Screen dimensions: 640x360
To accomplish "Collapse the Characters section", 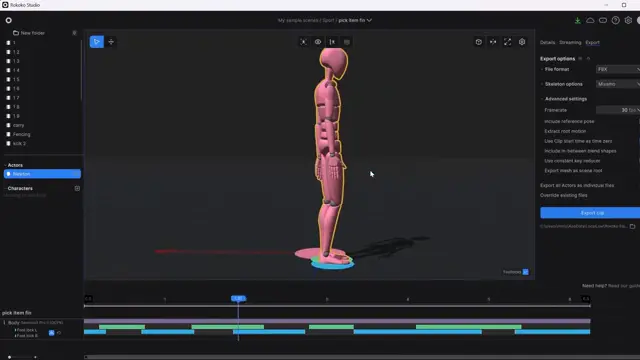I will point(5,189).
